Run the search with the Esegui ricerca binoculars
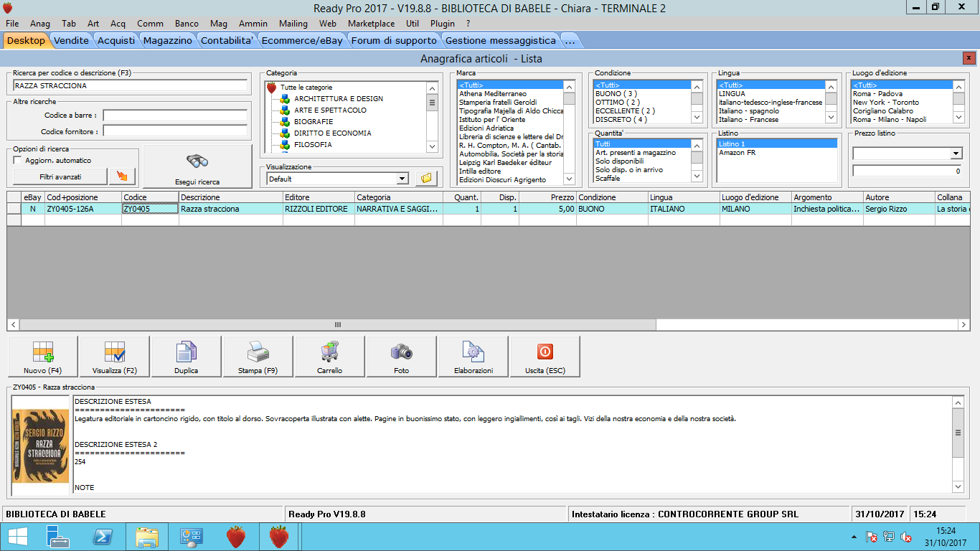 pyautogui.click(x=197, y=166)
